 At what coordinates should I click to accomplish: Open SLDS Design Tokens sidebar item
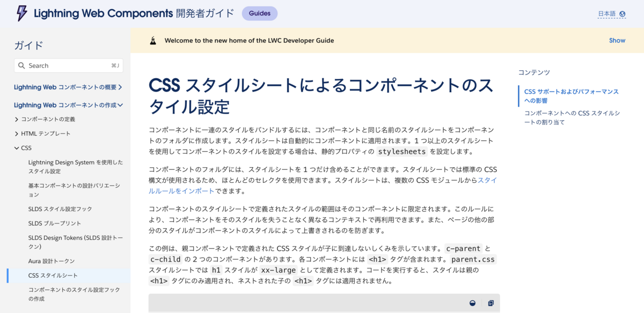click(x=76, y=242)
